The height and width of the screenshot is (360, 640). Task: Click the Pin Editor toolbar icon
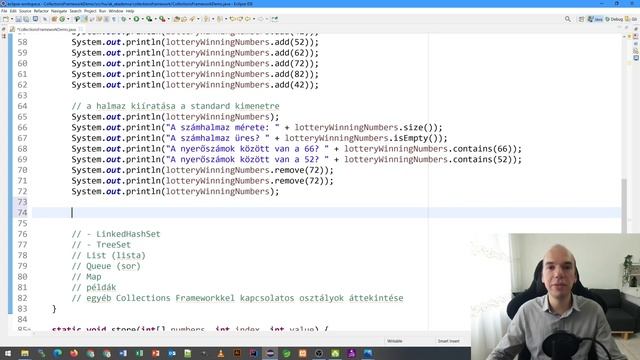tap(275, 19)
